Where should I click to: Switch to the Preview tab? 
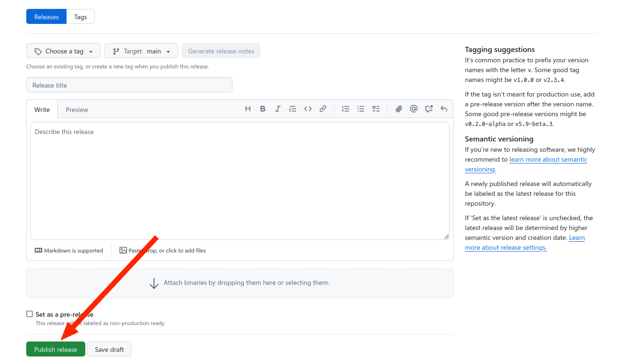(77, 110)
